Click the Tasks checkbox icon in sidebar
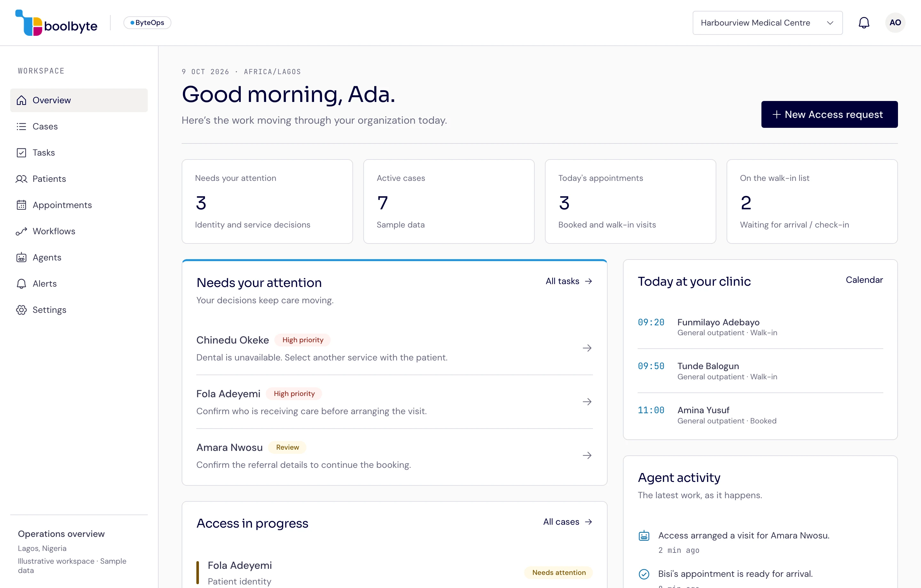Image resolution: width=921 pixels, height=588 pixels. (x=21, y=152)
